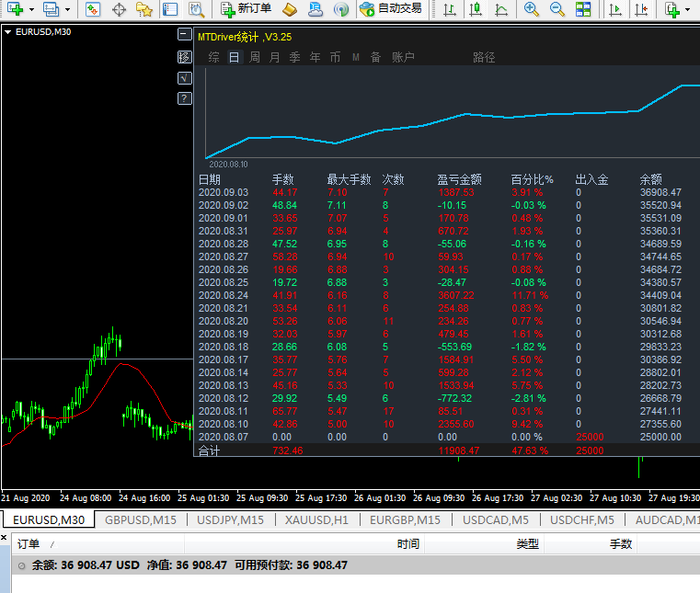Switch to USDJPY,M15 chart tab
Image resolution: width=700 pixels, height=593 pixels.
pos(230,519)
